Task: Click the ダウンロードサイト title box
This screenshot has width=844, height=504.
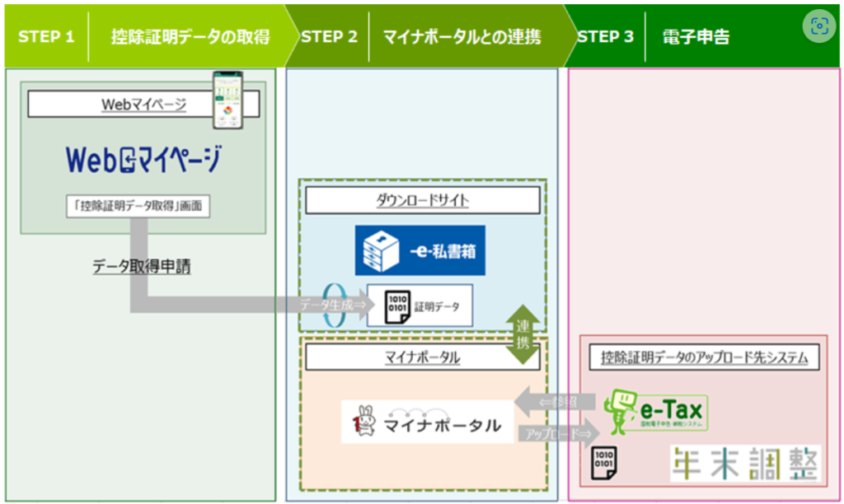Action: point(422,199)
